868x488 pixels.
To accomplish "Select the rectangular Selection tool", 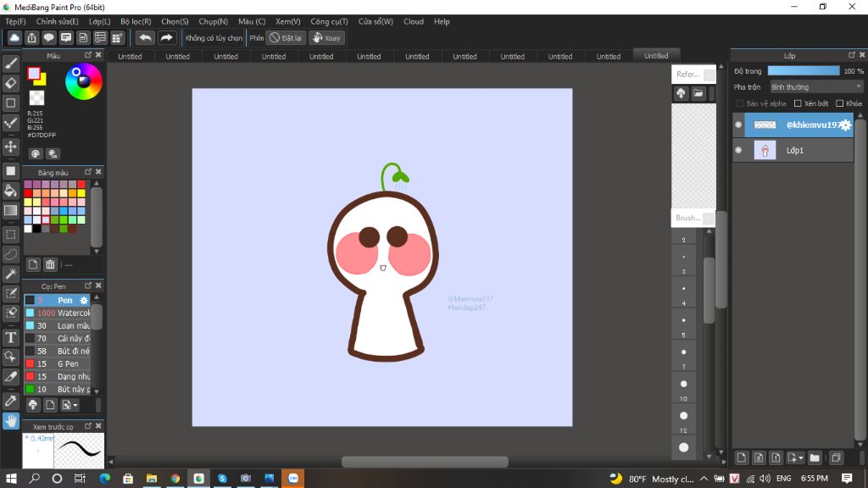I will (x=10, y=235).
